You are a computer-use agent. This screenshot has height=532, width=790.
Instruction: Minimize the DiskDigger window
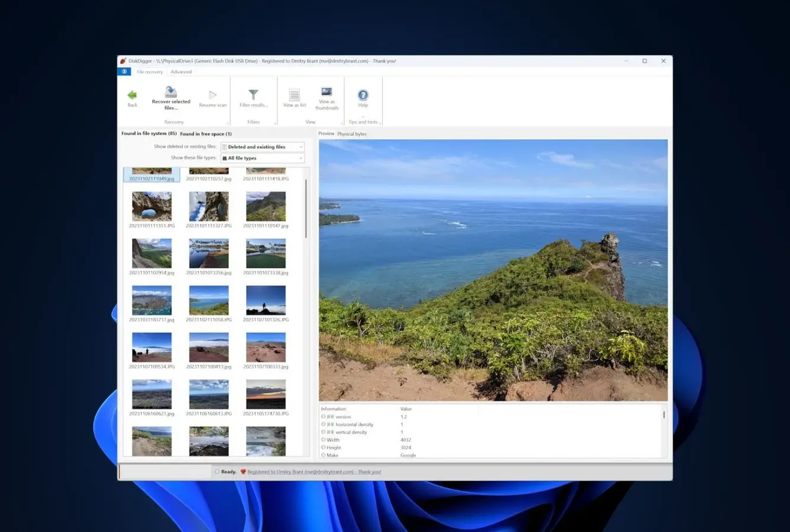click(x=626, y=61)
